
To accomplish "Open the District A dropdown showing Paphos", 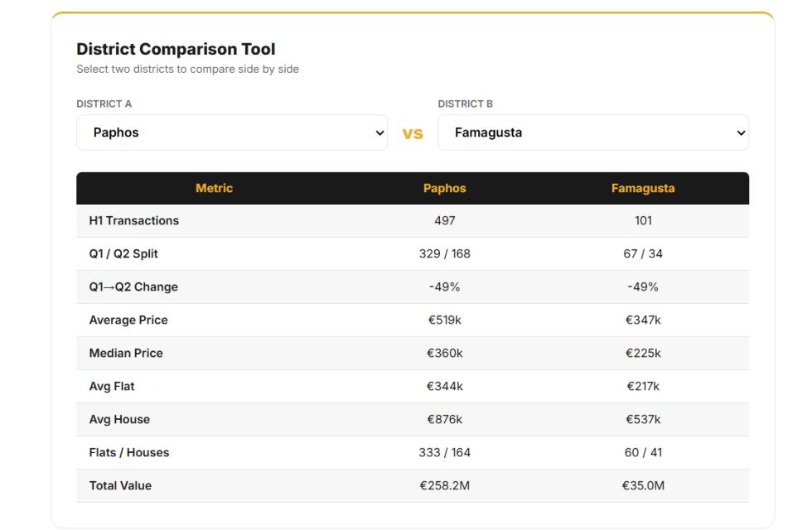I will pyautogui.click(x=231, y=132).
